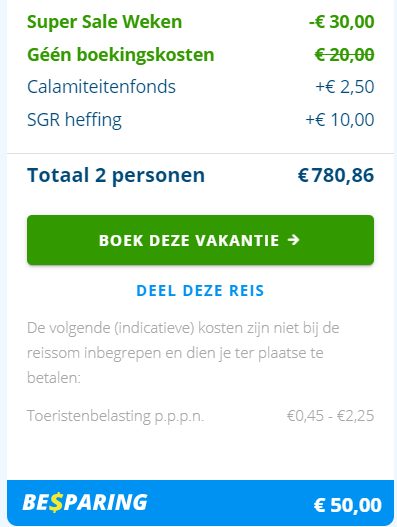397x527 pixels.
Task: Click the yellow dollar sign in Besparing
Action: coord(56,503)
